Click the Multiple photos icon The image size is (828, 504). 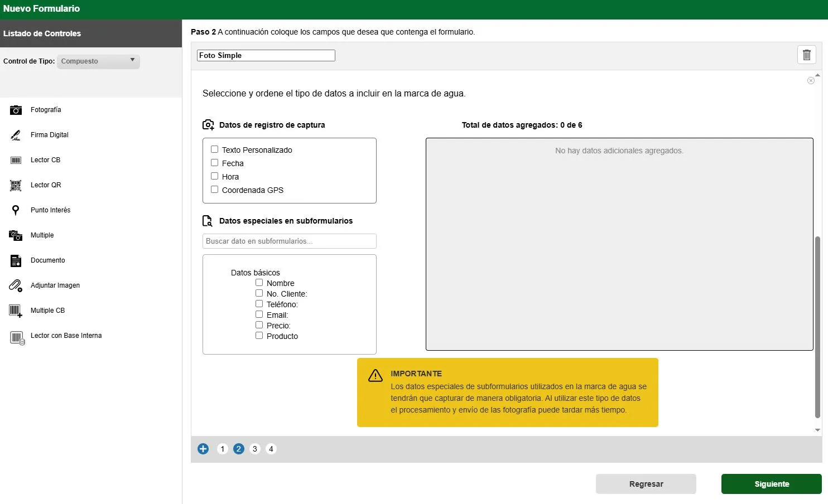pos(16,235)
